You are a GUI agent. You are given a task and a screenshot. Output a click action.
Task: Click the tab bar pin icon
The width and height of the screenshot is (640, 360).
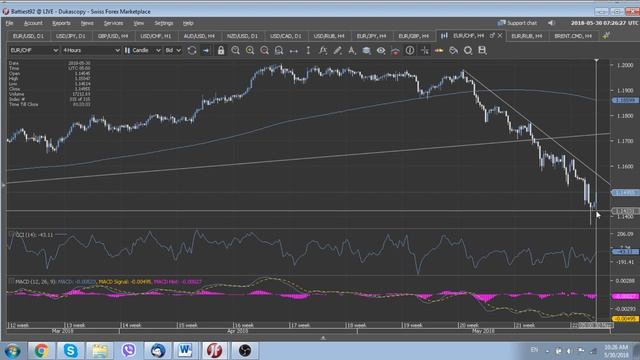click(606, 36)
